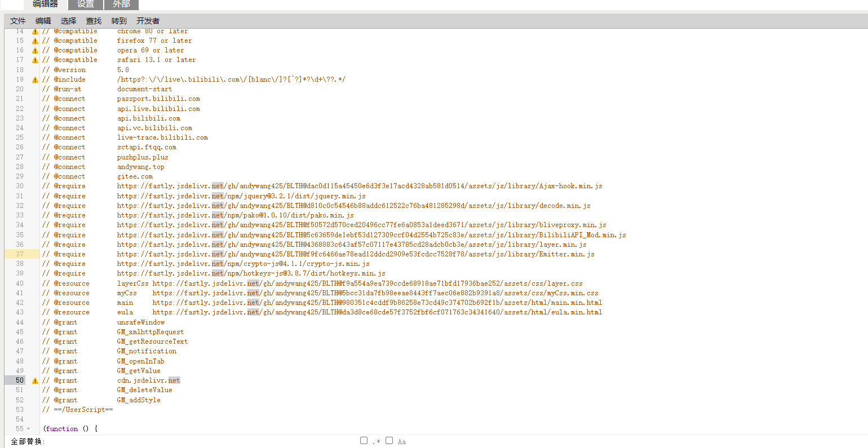This screenshot has width=868, height=448.
Task: Click line number 37 in the gutter
Action: [19, 254]
